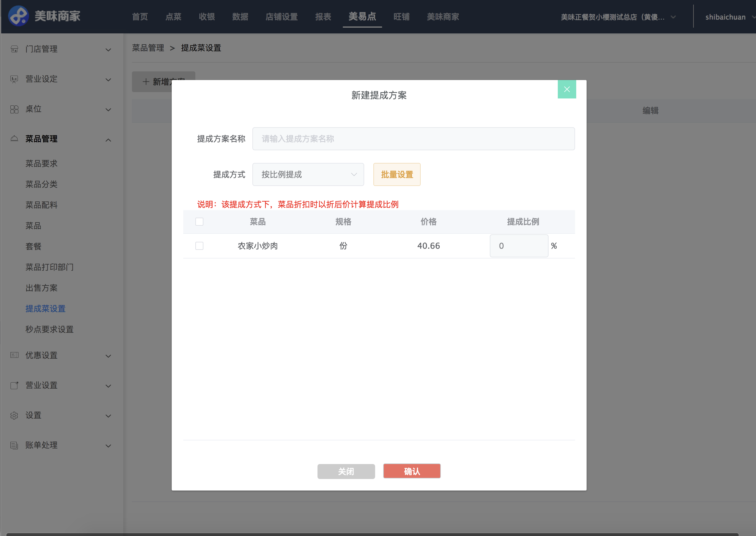Click the 规格 column header
Viewport: 756px width, 536px height.
tap(343, 222)
